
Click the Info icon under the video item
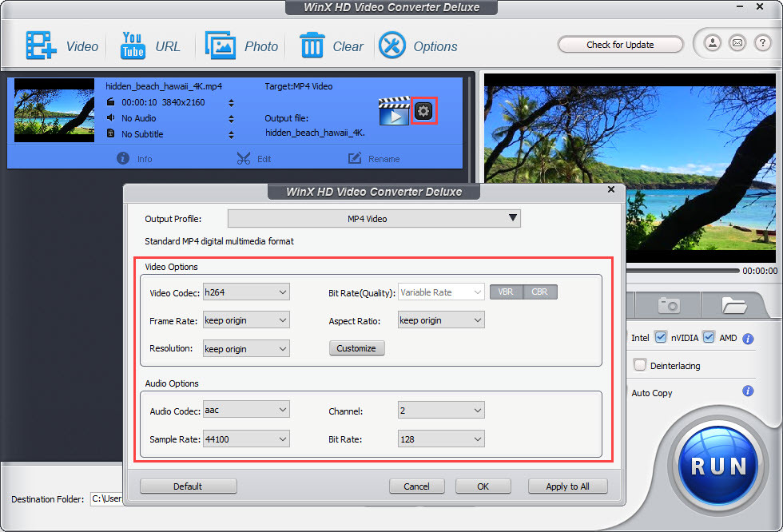pos(123,158)
